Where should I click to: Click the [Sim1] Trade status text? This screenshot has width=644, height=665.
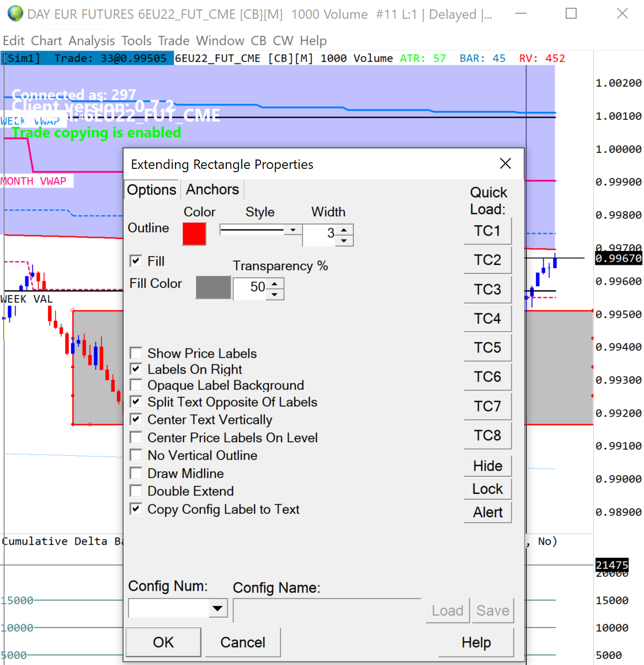(x=87, y=58)
